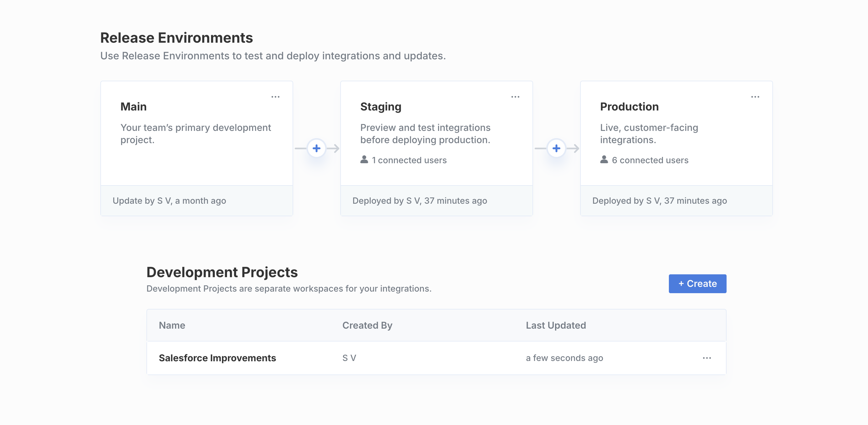Sort table by Name column header
Image resolution: width=868 pixels, height=425 pixels.
click(172, 325)
